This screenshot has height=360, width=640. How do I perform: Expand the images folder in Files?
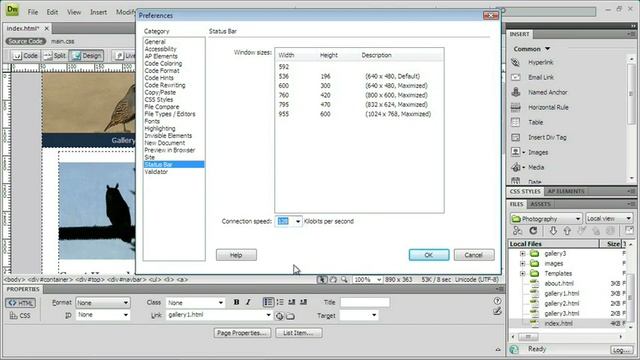(522, 263)
